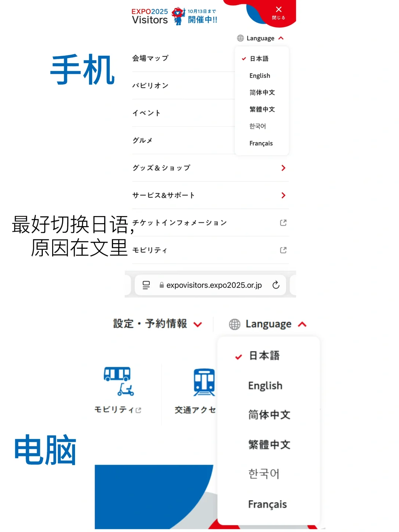Image resolution: width=399 pixels, height=532 pixels.
Task: Collapse the desktop Language dropdown
Action: [x=302, y=324]
